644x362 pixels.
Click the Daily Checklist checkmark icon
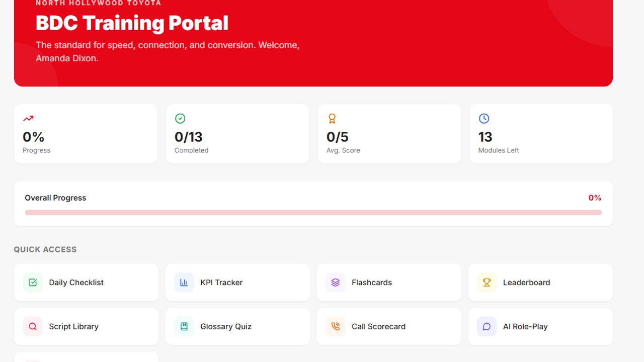click(33, 283)
